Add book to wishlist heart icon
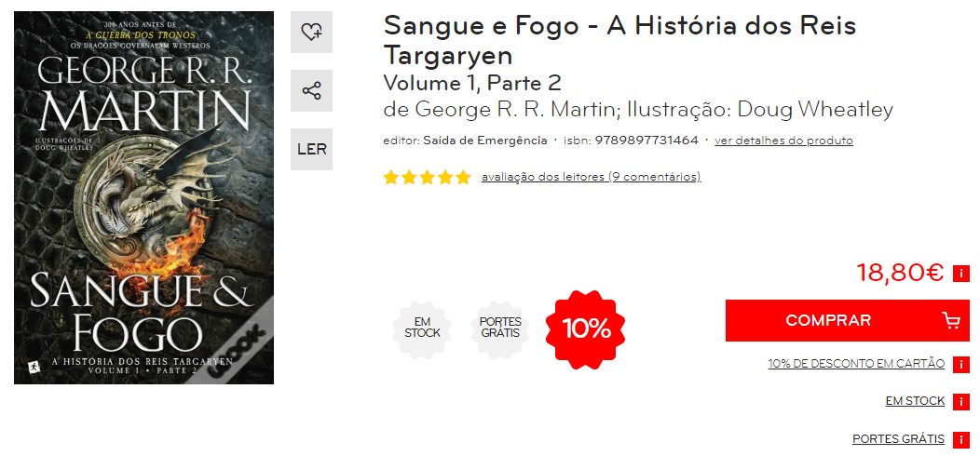This screenshot has height=456, width=980. coord(311,32)
